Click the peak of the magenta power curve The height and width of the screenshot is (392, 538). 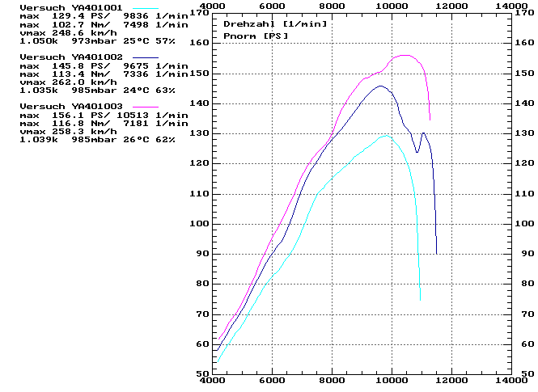(405, 56)
